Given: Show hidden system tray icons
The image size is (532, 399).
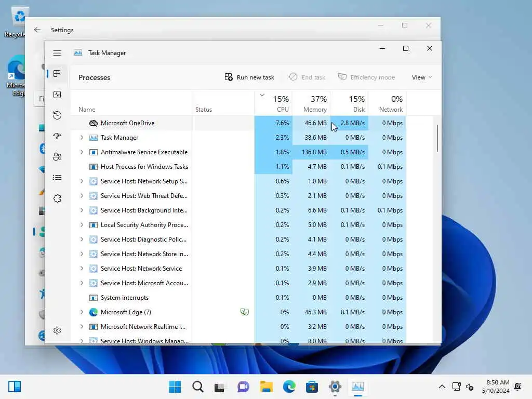Looking at the screenshot, I should point(442,387).
